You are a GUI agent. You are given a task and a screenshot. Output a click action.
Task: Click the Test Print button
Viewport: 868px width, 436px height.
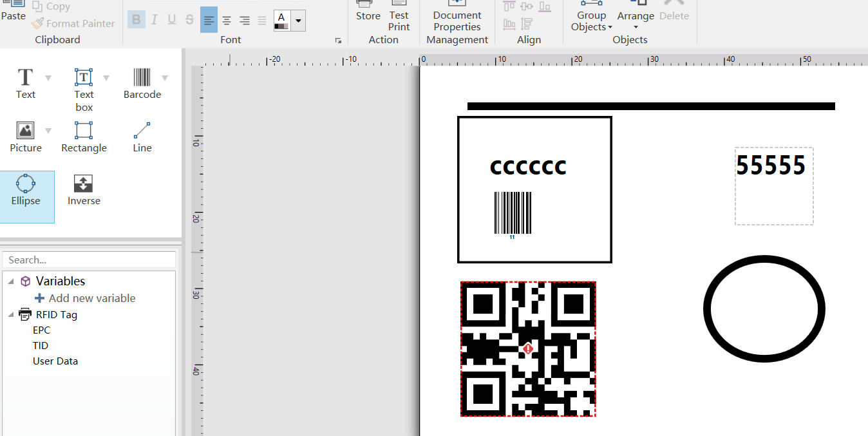(399, 19)
